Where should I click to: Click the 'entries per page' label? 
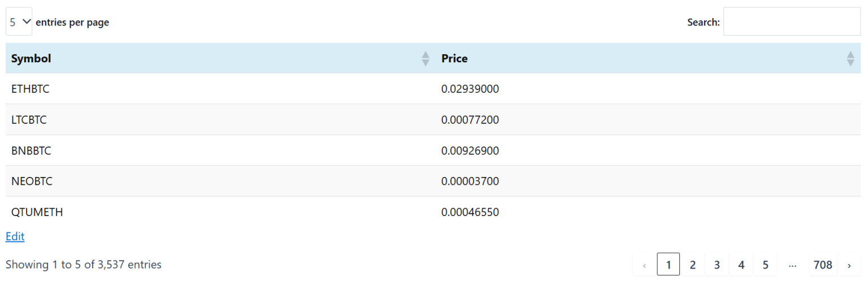click(72, 22)
